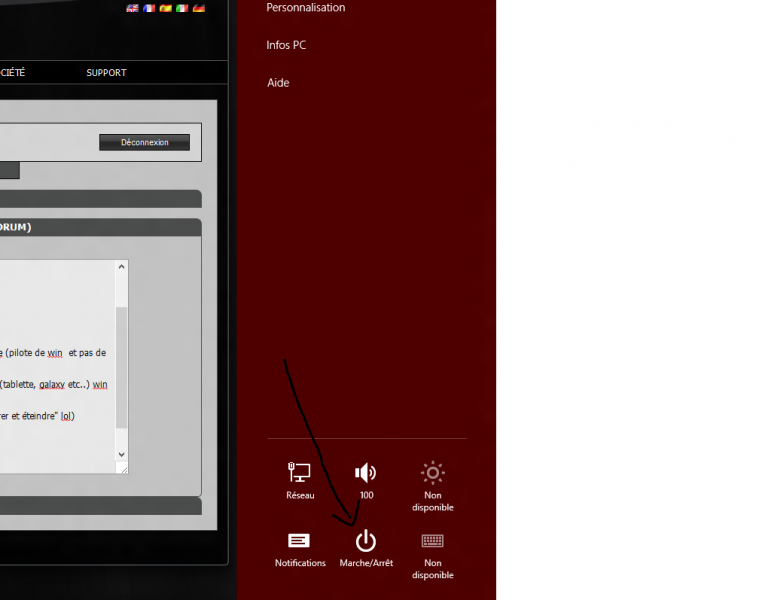Open Aide in the settings panel
Screen dimensions: 759x600
pyautogui.click(x=278, y=83)
